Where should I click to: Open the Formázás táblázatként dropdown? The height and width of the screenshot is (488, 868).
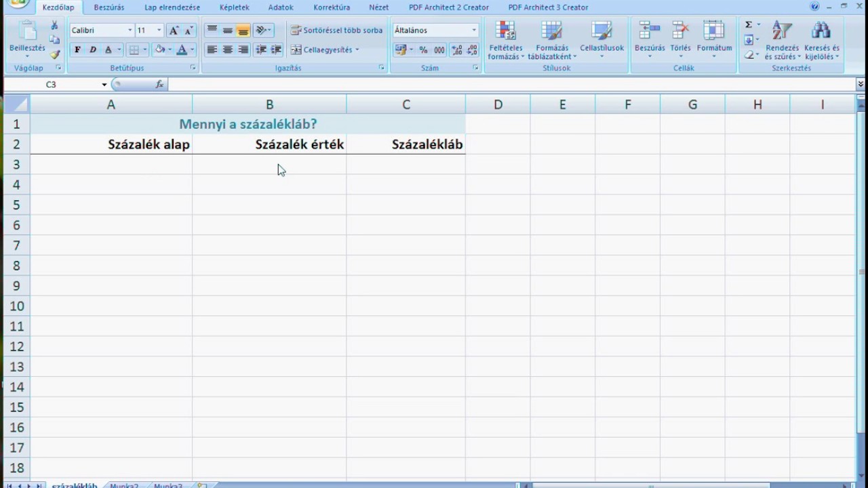point(552,41)
